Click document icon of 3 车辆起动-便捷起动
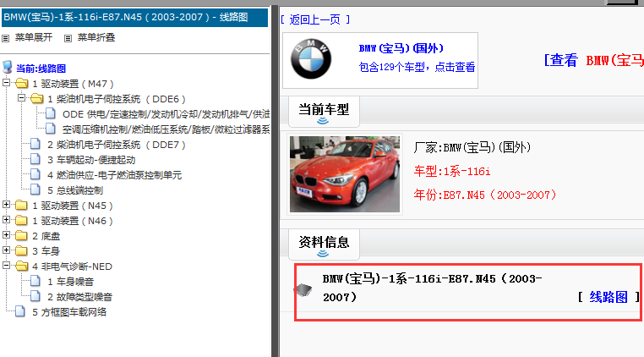644x357 pixels. [35, 159]
